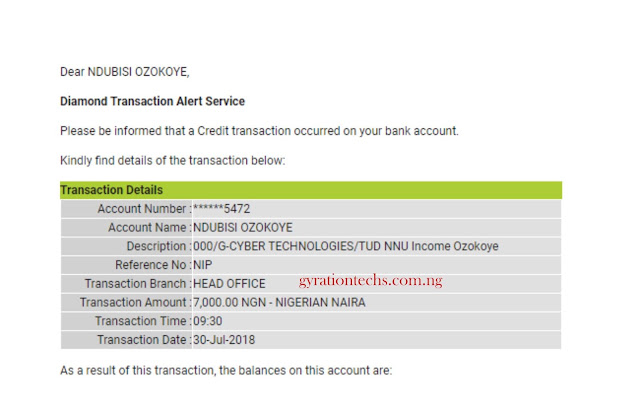Click the green 'Transaction Details' header bar

[x=311, y=190]
